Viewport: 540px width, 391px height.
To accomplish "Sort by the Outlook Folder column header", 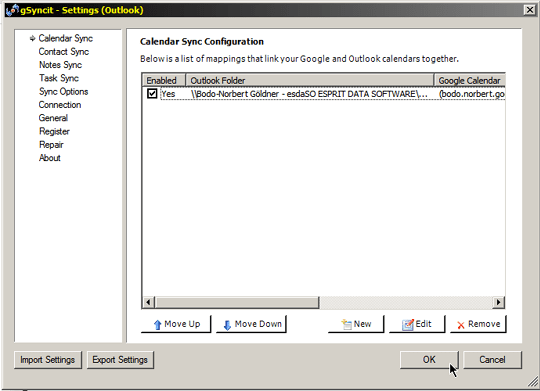I will (x=310, y=80).
